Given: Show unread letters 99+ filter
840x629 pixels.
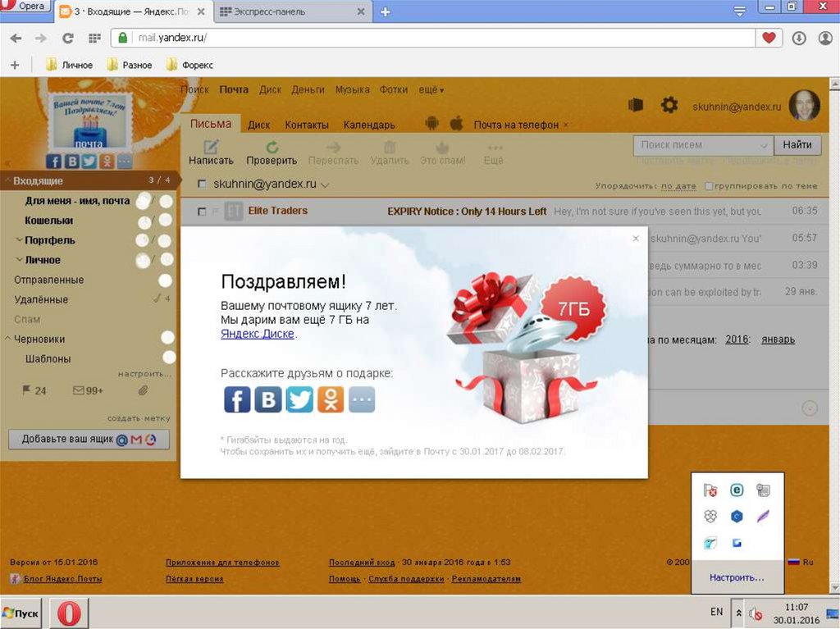Looking at the screenshot, I should (x=88, y=390).
